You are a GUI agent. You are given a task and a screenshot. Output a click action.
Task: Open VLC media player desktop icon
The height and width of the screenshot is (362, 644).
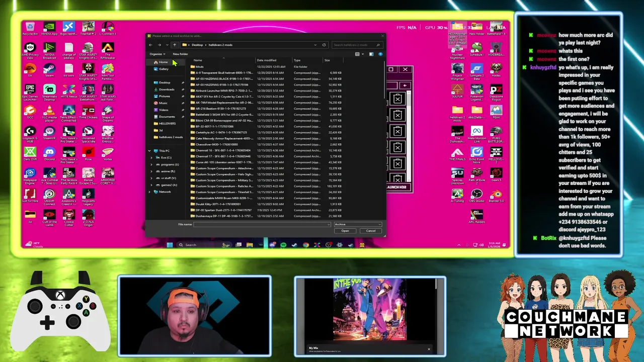point(49,114)
